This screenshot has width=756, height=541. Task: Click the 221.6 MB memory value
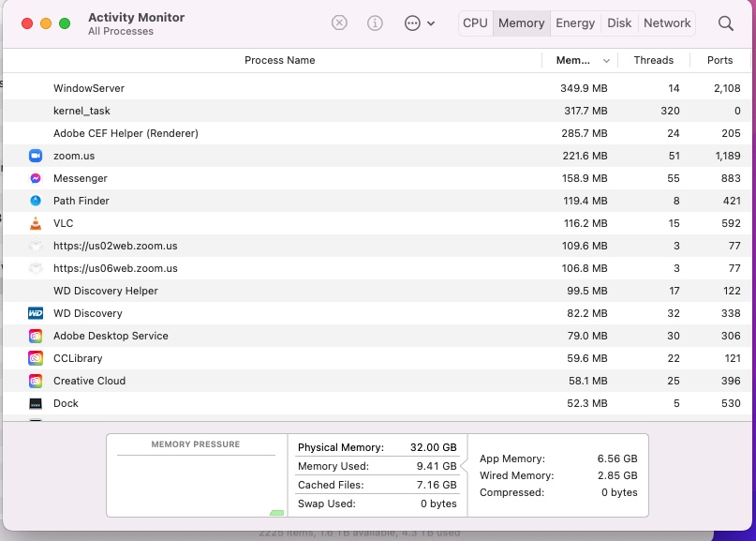[x=585, y=156]
